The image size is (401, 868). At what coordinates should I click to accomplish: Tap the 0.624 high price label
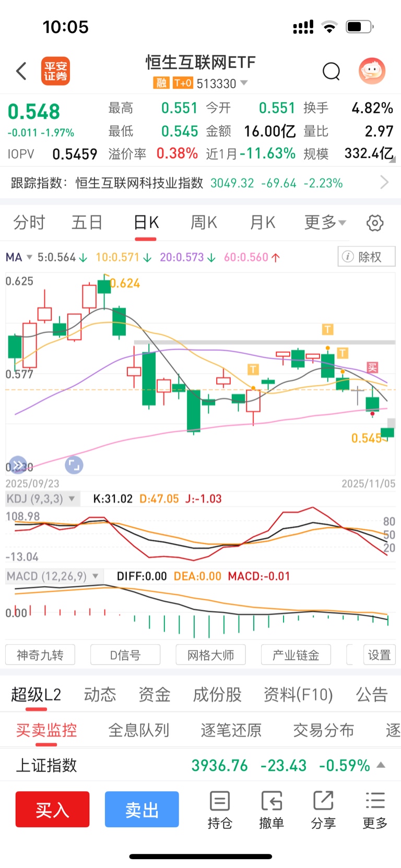(125, 283)
